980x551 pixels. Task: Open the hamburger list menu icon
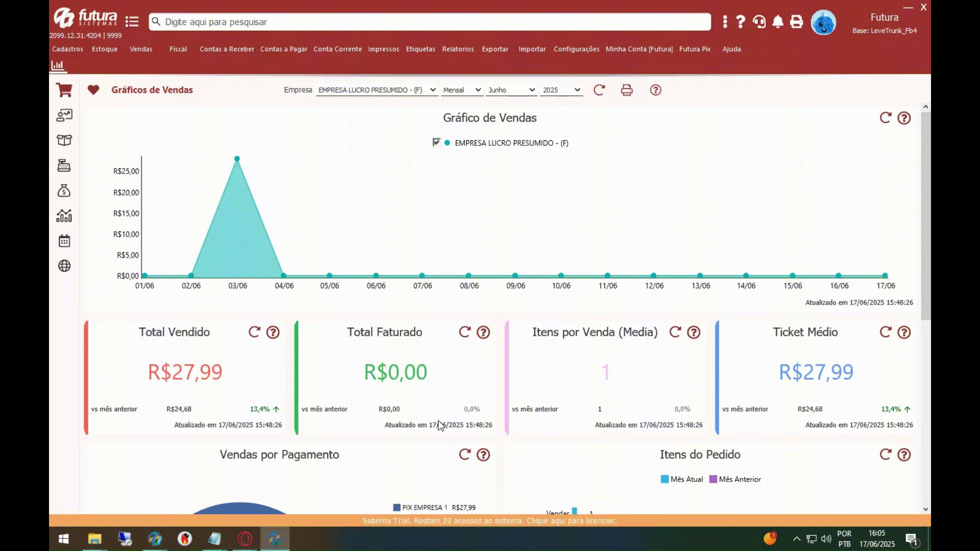point(132,21)
